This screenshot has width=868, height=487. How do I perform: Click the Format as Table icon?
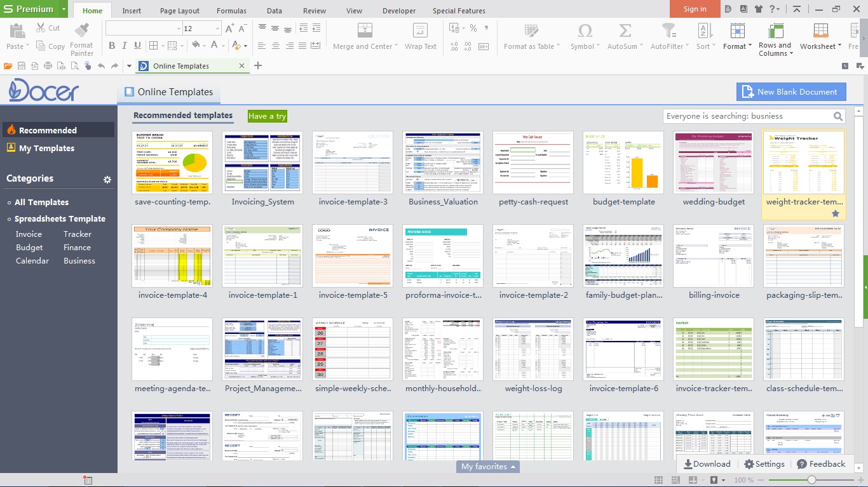click(531, 30)
